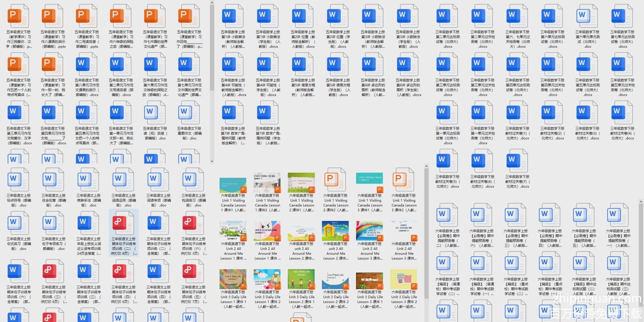
Task: Click file name 习作四他____了（部编版）
Action: point(189,39)
